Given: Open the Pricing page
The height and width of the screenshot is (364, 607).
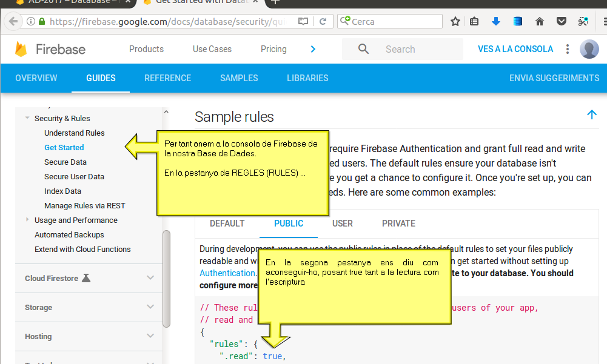Looking at the screenshot, I should tap(273, 49).
